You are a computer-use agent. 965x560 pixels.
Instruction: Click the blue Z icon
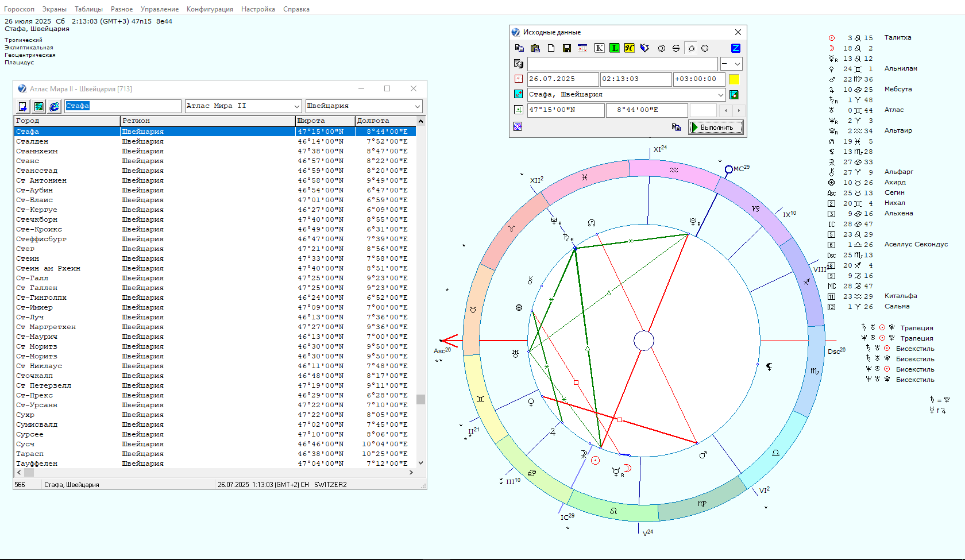click(735, 48)
